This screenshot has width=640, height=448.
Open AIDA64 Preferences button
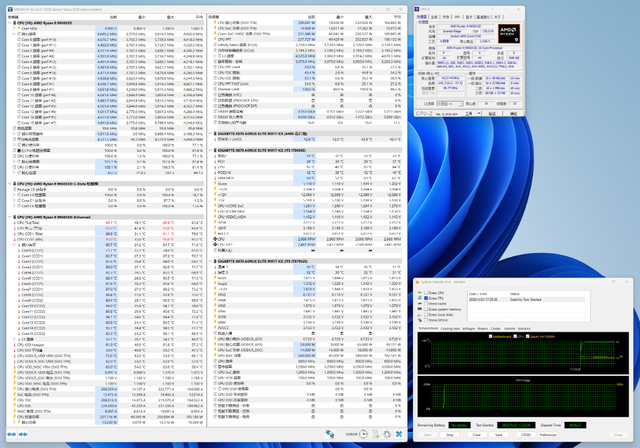click(x=548, y=435)
